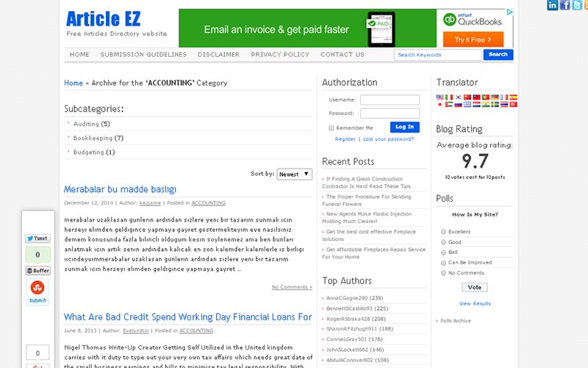Screen dimensions: 588x368
Task: Open the Facebook social icon
Action: click(x=564, y=5)
